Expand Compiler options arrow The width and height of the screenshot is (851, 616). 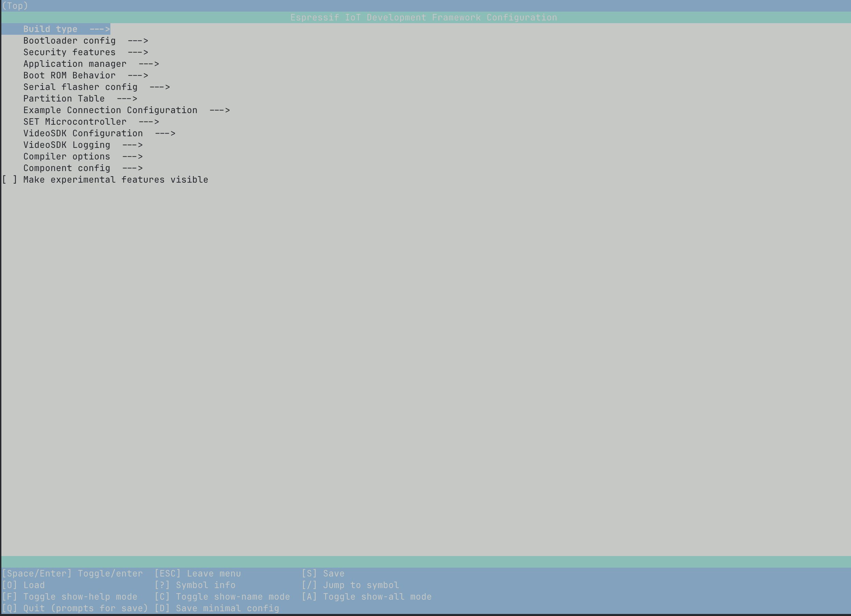pos(133,157)
